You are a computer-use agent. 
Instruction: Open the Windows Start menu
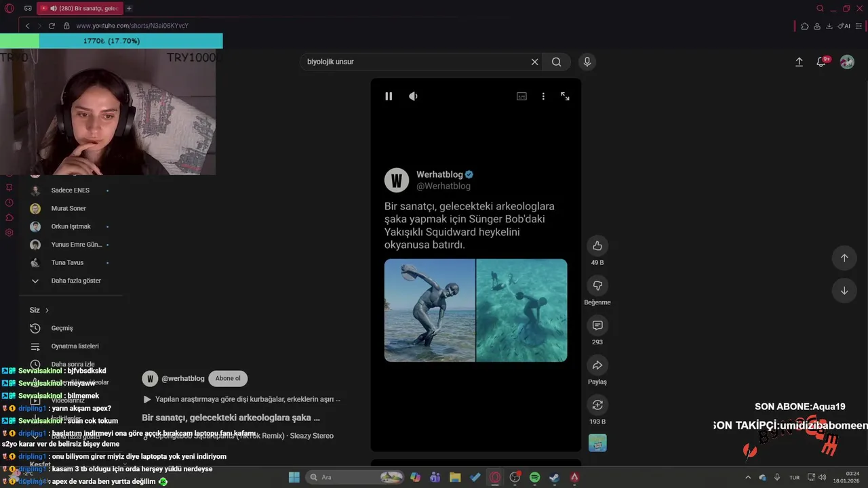point(294,477)
